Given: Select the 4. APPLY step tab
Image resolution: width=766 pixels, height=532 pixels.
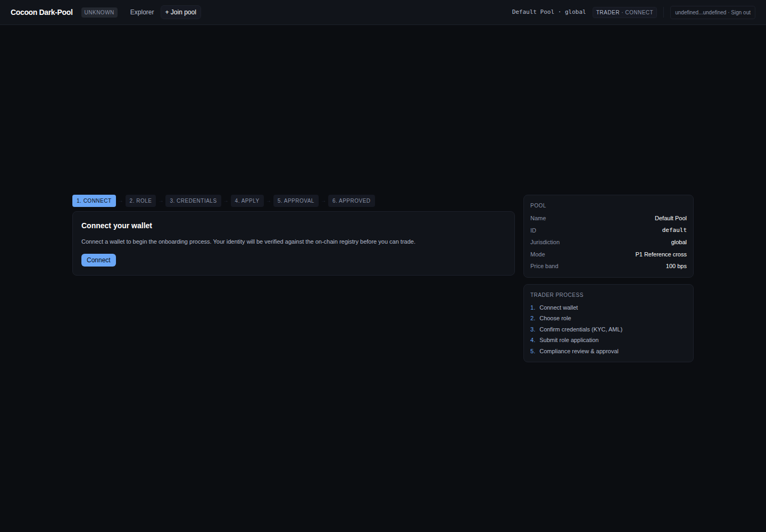Looking at the screenshot, I should [247, 201].
